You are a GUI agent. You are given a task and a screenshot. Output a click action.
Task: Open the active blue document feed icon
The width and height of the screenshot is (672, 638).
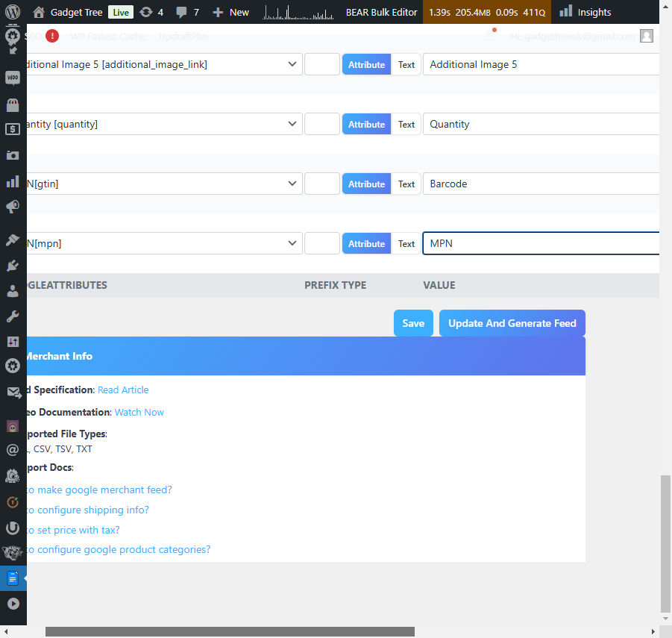(13, 578)
